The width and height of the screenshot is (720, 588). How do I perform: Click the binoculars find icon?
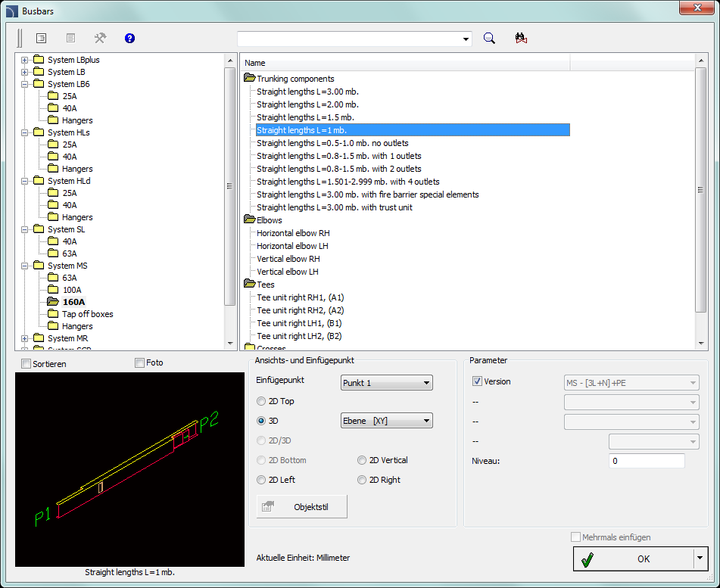520,39
